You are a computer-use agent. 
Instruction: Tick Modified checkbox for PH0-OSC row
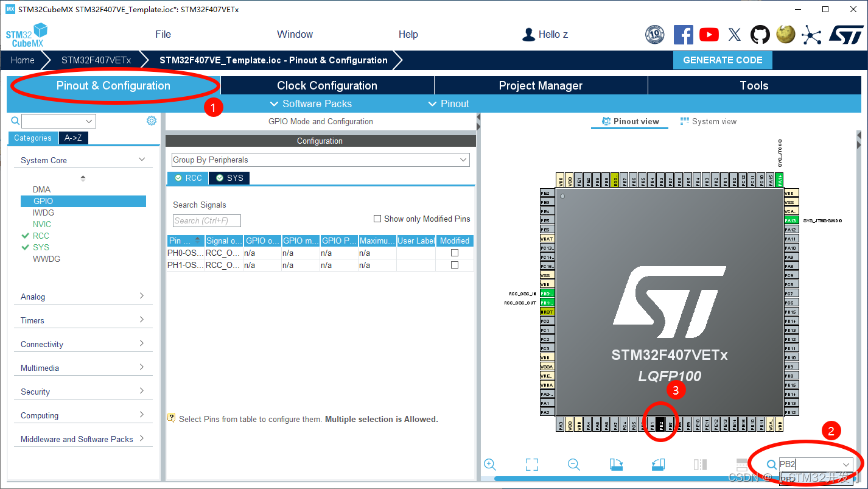[454, 252]
